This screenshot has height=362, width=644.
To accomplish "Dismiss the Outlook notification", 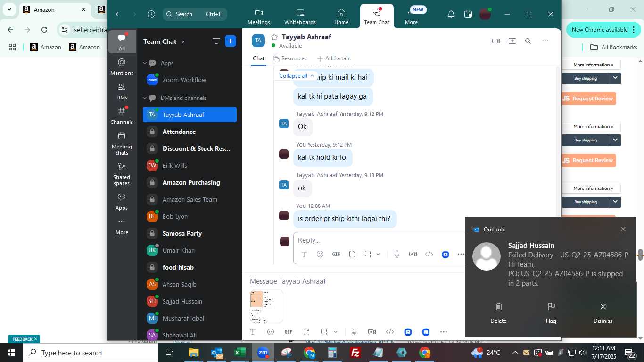I will (x=603, y=313).
